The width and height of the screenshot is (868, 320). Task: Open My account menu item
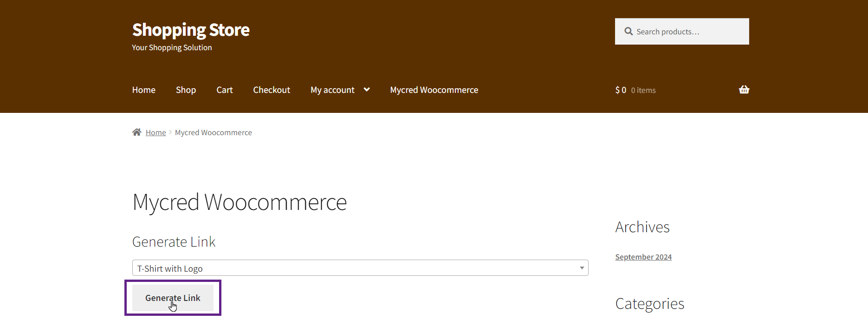(332, 90)
